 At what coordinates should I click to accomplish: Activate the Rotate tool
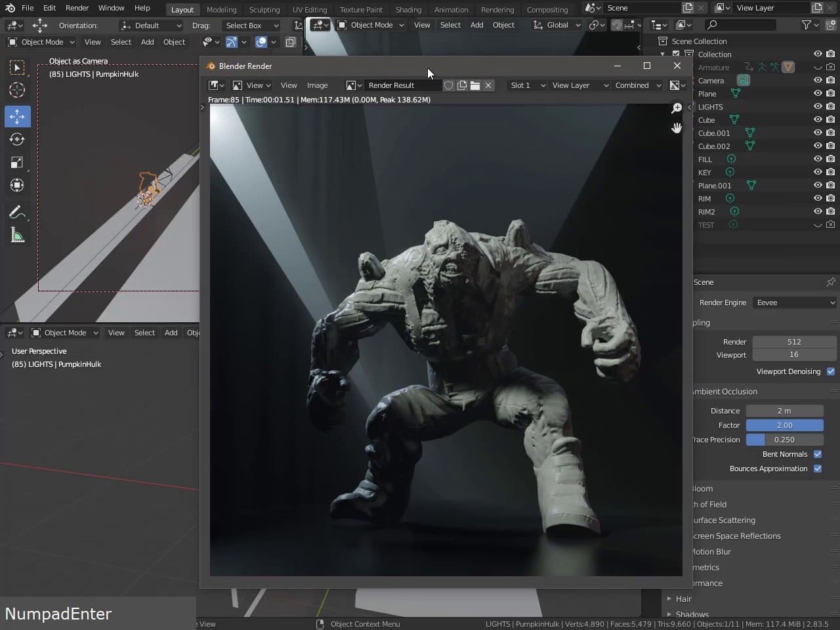(17, 139)
